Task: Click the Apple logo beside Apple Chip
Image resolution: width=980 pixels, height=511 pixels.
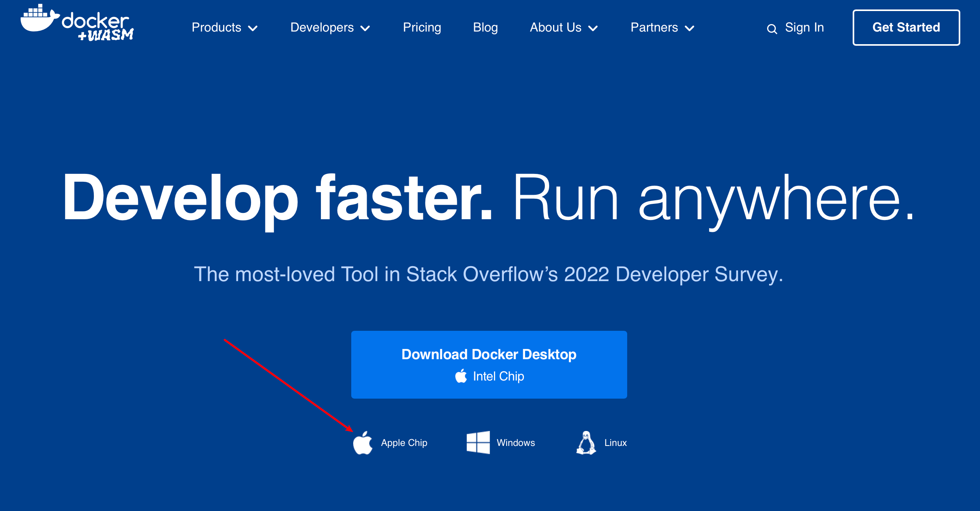Action: [x=363, y=443]
